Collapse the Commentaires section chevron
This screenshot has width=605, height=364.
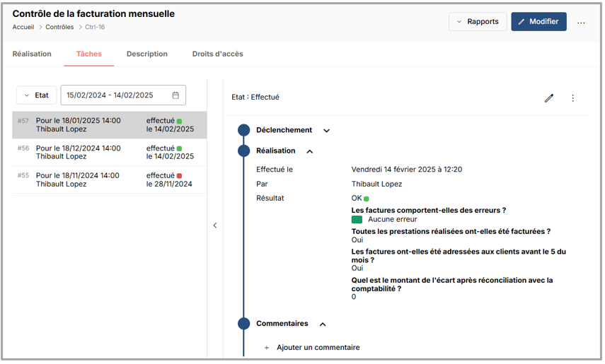323,324
